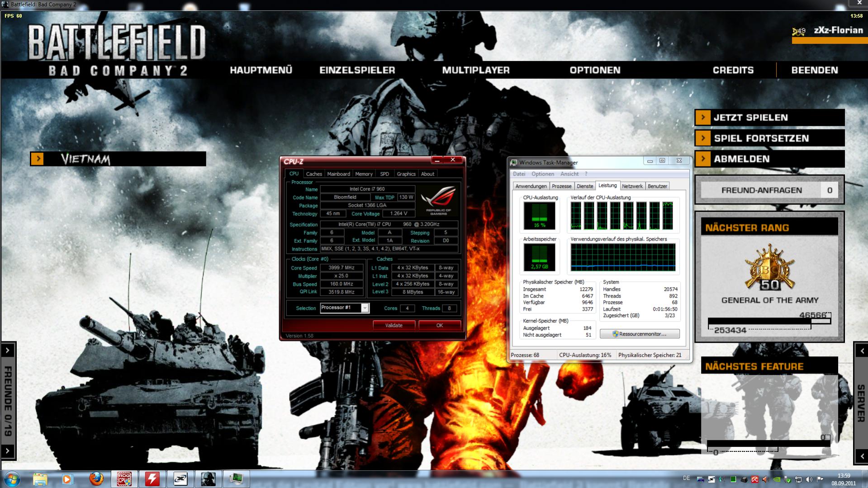Open the game's OPTIONEN menu
The height and width of the screenshot is (488, 868).
click(x=595, y=70)
